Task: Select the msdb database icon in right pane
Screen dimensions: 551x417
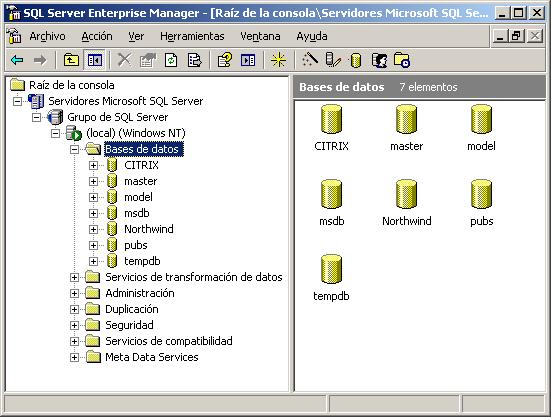Action: click(331, 194)
